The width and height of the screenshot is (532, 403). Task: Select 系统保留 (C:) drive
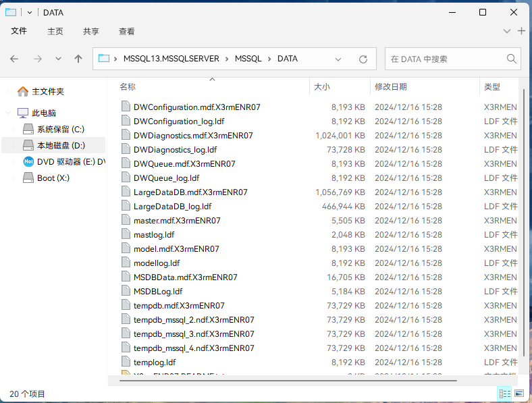tap(61, 129)
